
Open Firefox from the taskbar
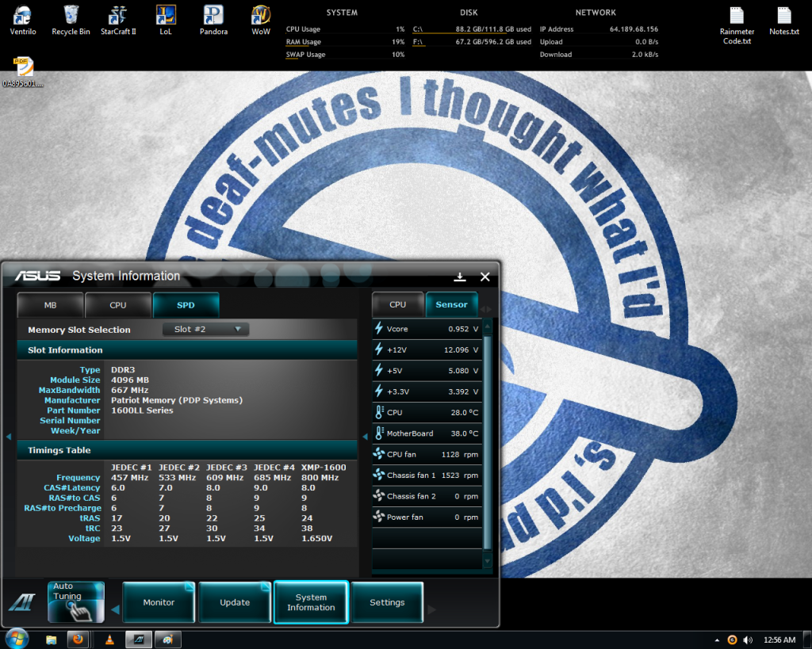(79, 639)
